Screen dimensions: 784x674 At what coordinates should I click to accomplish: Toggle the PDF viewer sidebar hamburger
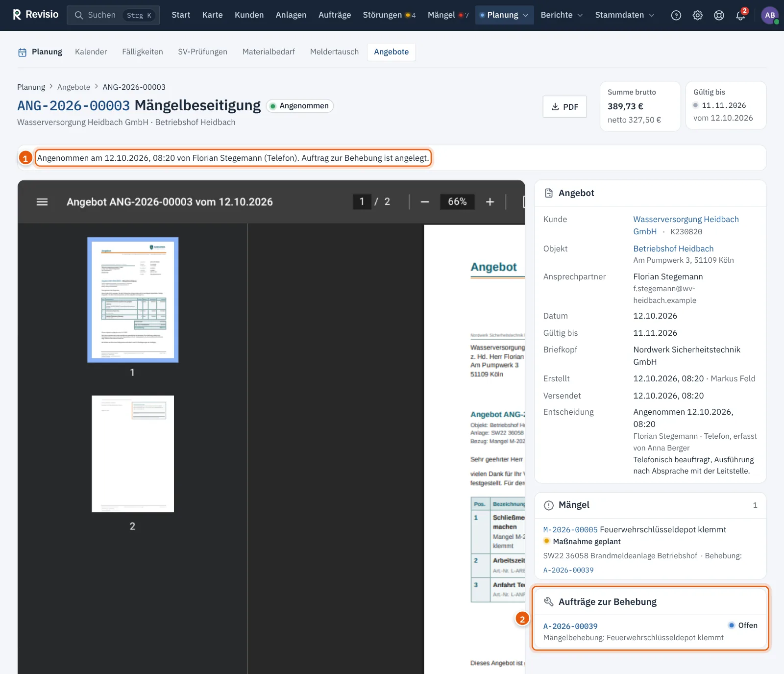pyautogui.click(x=42, y=202)
